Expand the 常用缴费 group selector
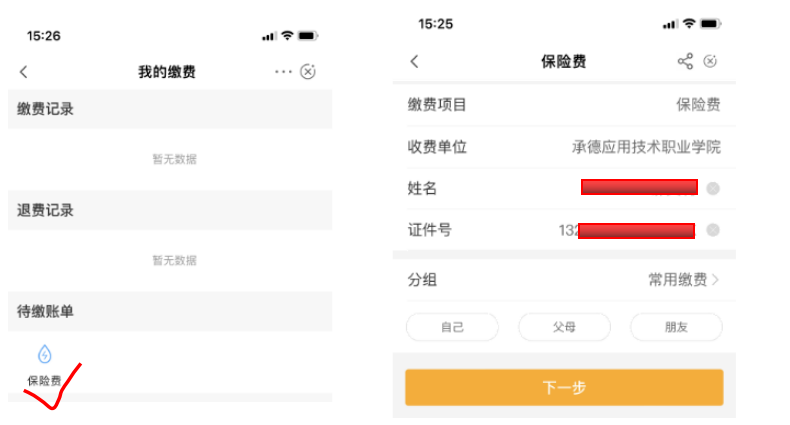Viewport: 790px width, 425px height. 684,280
